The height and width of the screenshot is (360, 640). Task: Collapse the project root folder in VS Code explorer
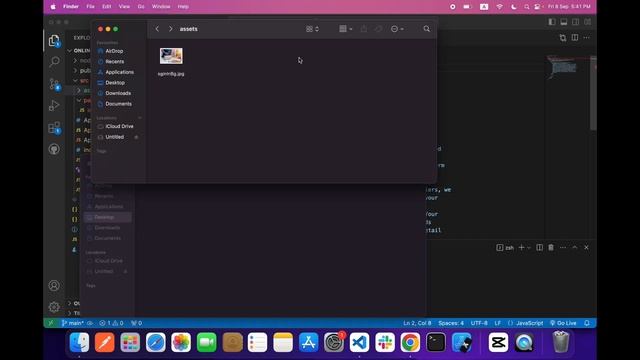(x=70, y=51)
